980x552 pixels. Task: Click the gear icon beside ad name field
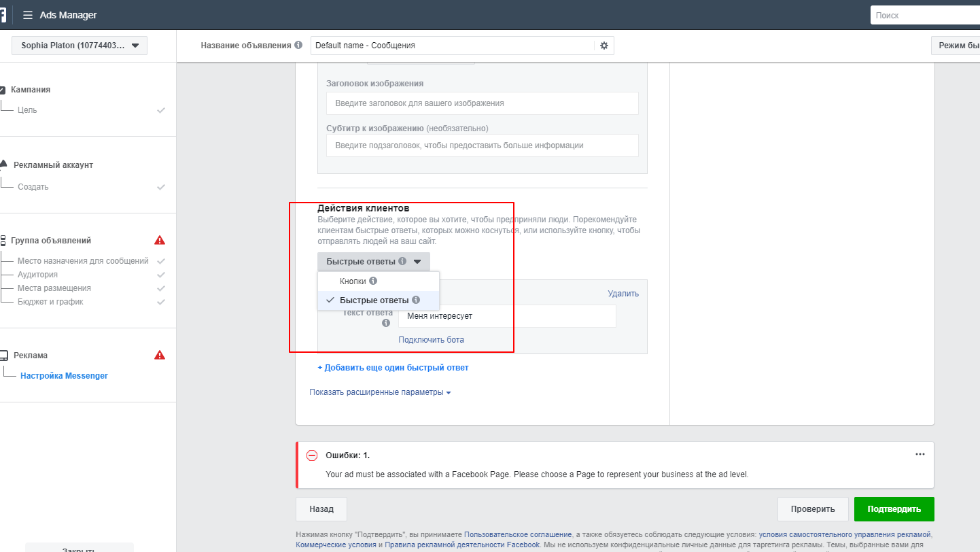[603, 46]
